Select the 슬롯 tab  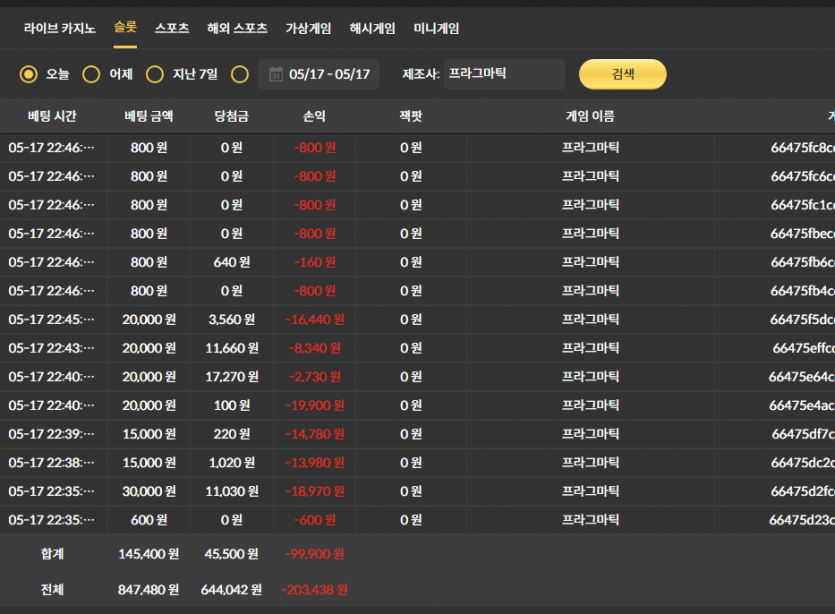coord(125,27)
